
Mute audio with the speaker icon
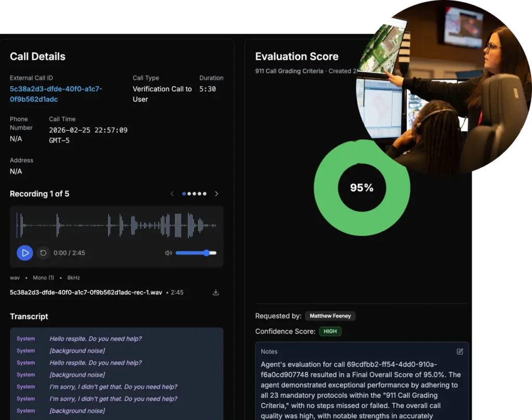click(168, 253)
